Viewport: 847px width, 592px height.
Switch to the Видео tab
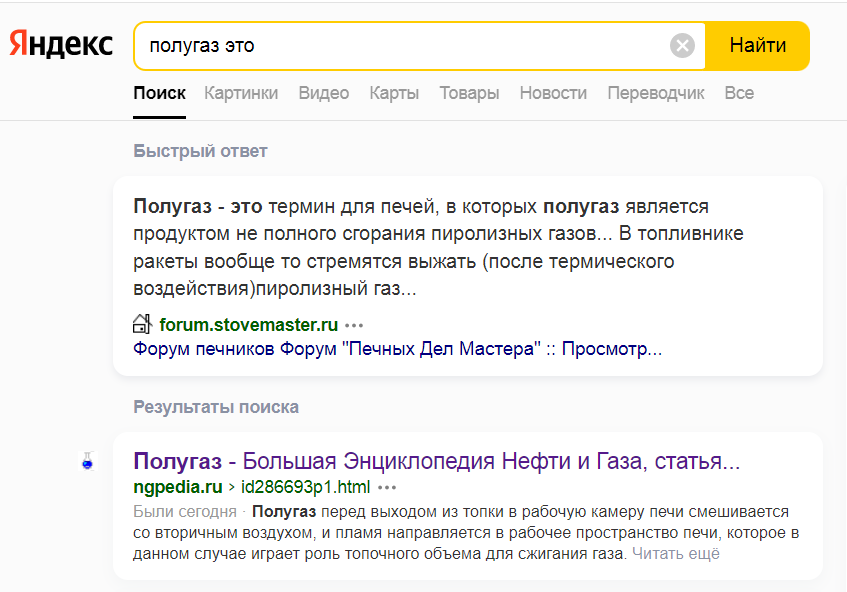324,93
